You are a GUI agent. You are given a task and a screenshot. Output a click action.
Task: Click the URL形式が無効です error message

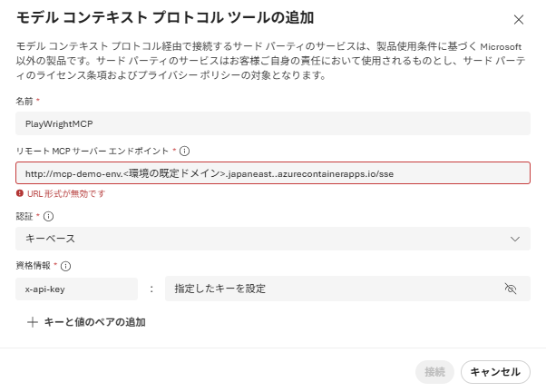point(66,194)
